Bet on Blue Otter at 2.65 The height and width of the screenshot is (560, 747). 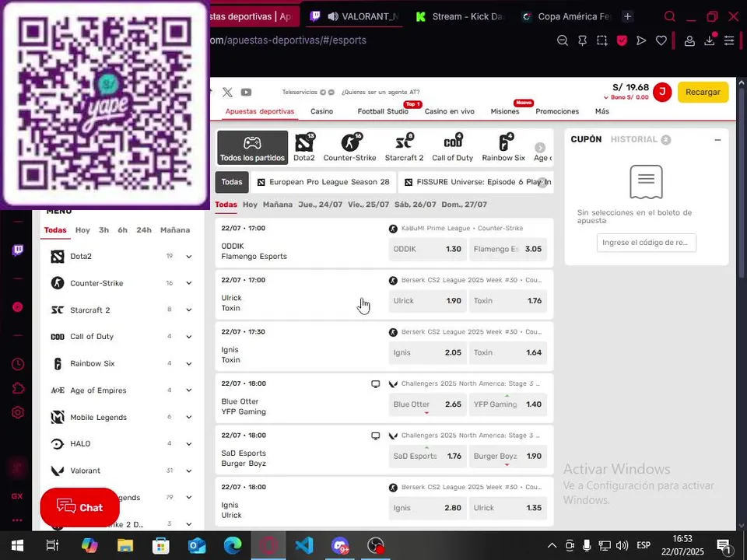[427, 404]
